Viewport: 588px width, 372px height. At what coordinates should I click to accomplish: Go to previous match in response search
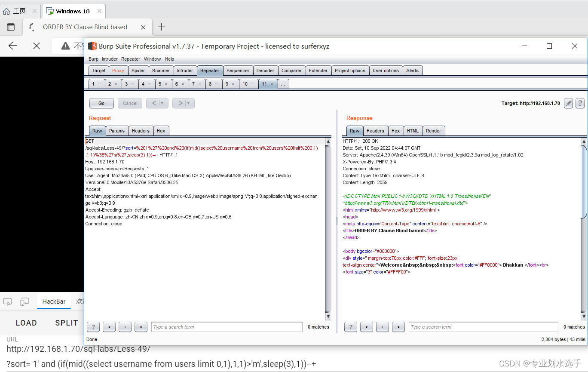point(367,327)
